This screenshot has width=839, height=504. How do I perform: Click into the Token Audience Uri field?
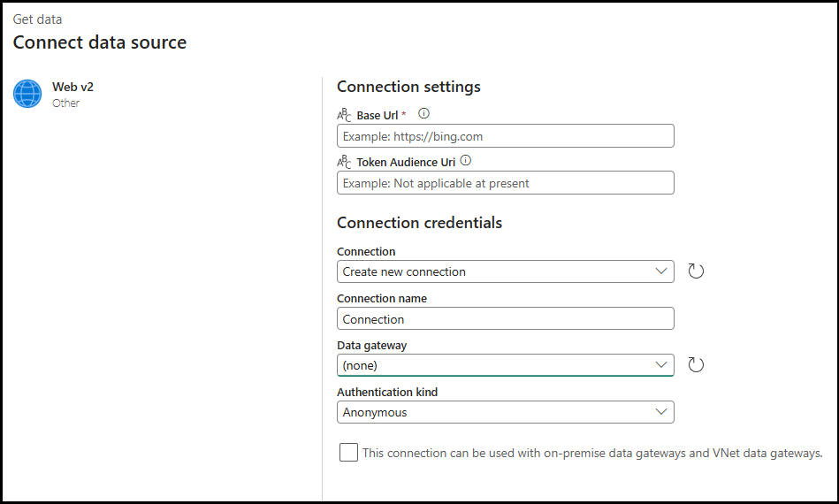pos(505,183)
